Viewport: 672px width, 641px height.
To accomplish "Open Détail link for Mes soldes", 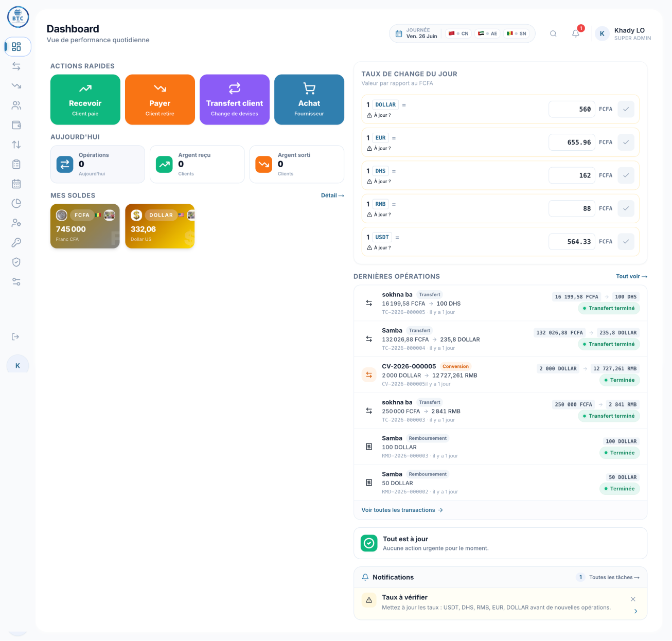I will 332,195.
